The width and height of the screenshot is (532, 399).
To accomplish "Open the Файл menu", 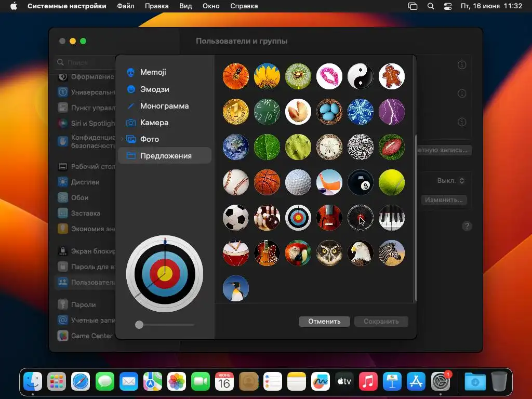I will [x=126, y=6].
